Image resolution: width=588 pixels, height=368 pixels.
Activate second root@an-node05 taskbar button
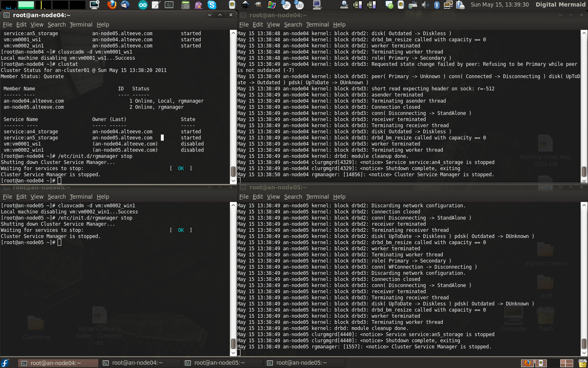305,363
